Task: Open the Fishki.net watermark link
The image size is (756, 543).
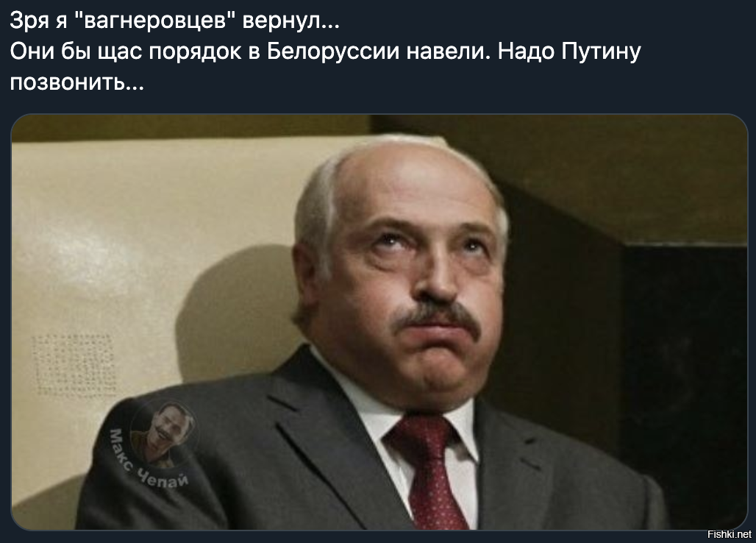Action: (x=729, y=534)
